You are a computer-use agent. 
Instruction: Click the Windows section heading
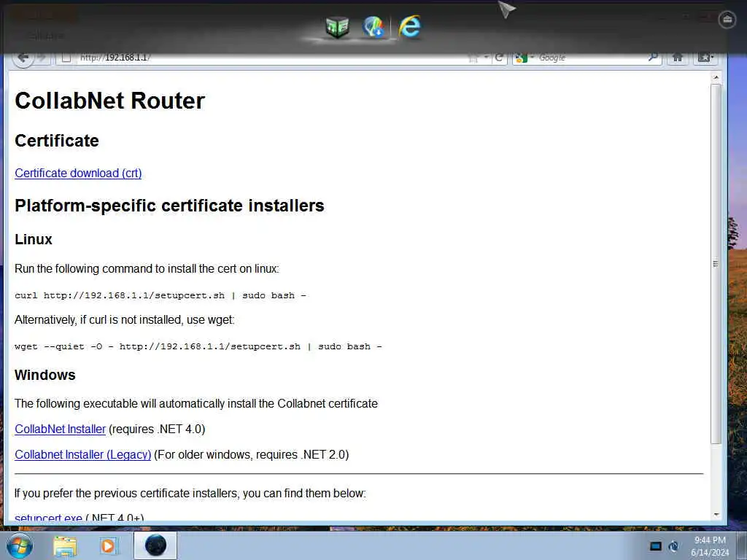45,375
